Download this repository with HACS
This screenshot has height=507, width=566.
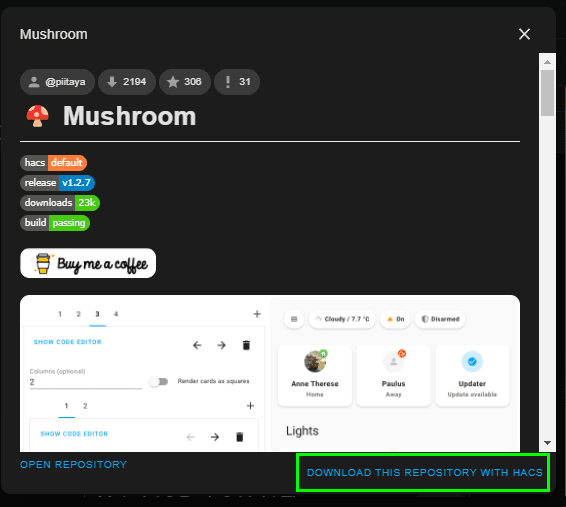tap(424, 473)
